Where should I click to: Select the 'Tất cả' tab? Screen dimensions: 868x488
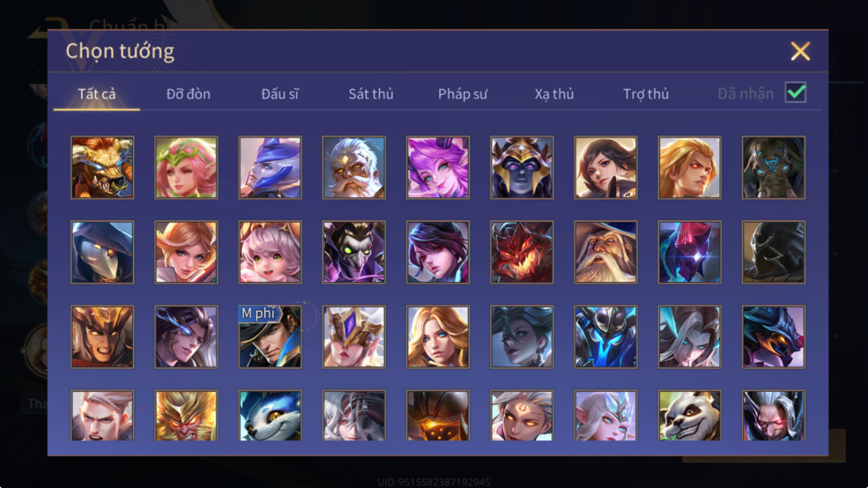(x=97, y=94)
